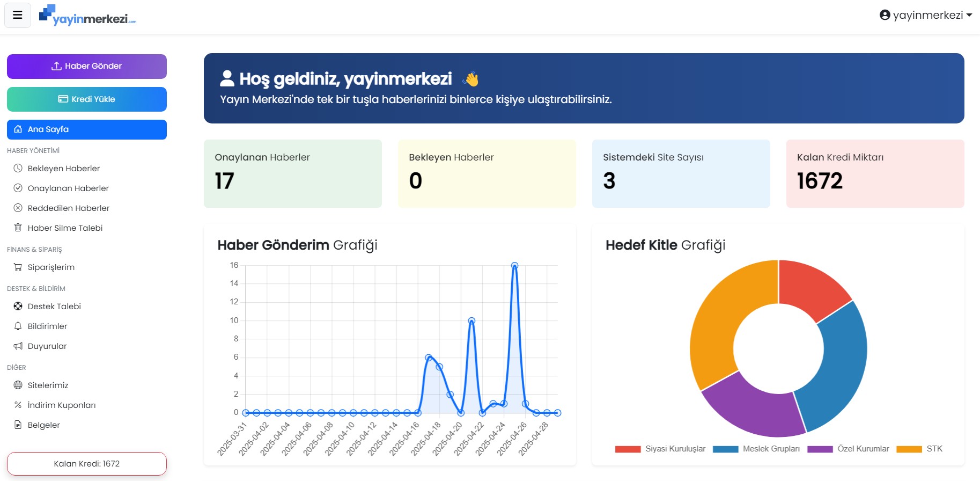Click the checkmark icon beside Onaylanan Haberler

click(x=18, y=188)
